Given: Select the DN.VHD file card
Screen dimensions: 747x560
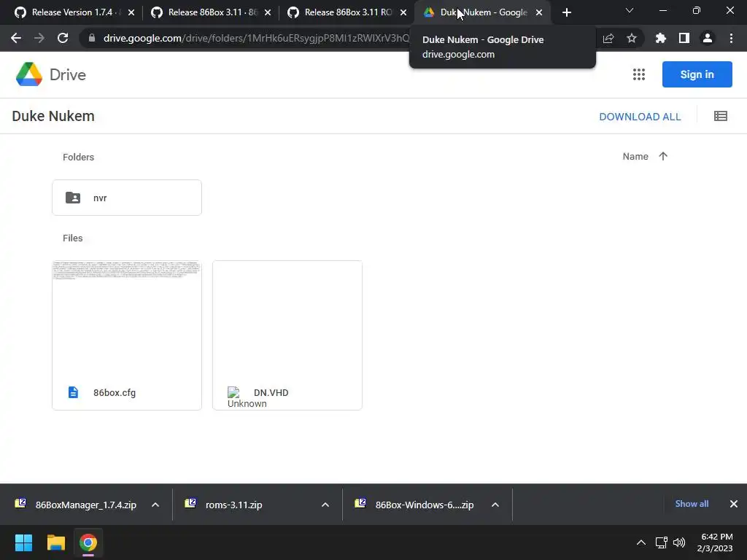Looking at the screenshot, I should click(287, 335).
